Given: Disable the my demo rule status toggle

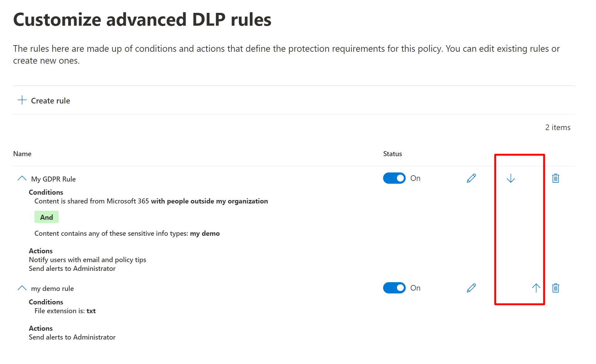Looking at the screenshot, I should click(394, 288).
